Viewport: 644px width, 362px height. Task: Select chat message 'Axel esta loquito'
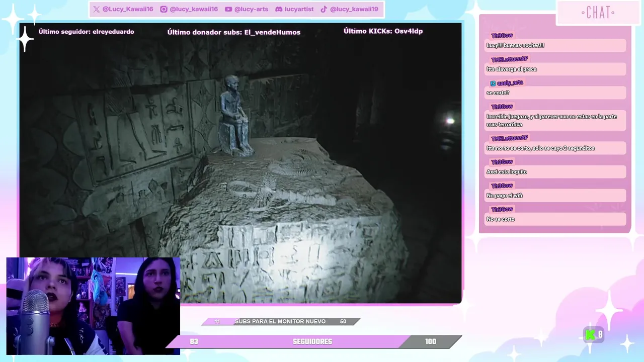coord(555,172)
